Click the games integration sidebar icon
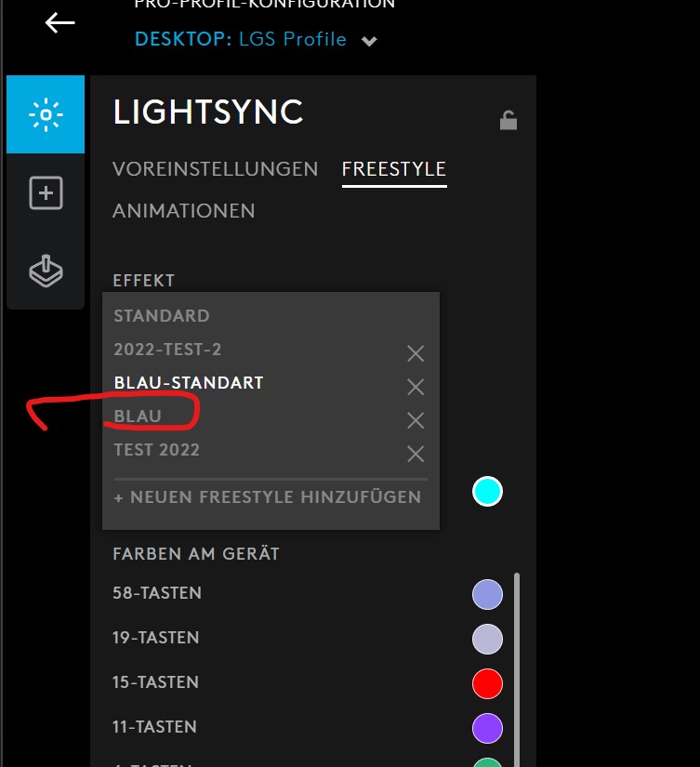 coord(45,271)
